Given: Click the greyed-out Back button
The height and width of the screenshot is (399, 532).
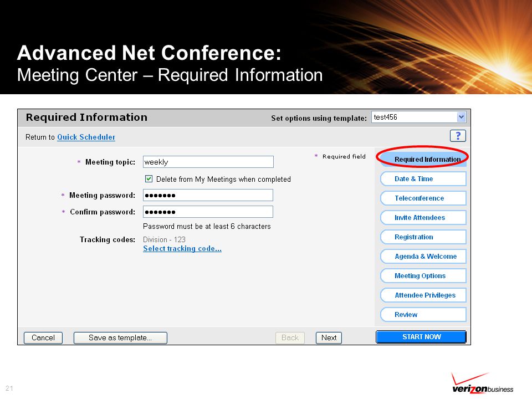Looking at the screenshot, I should click(x=290, y=337).
